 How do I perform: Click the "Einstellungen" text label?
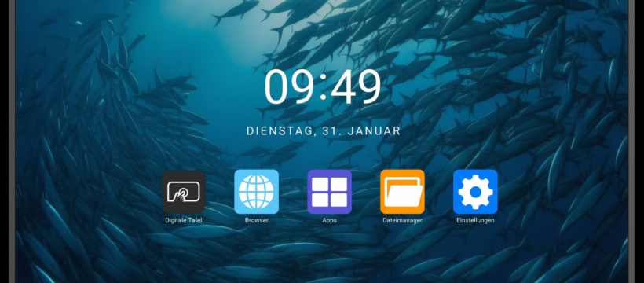475,220
